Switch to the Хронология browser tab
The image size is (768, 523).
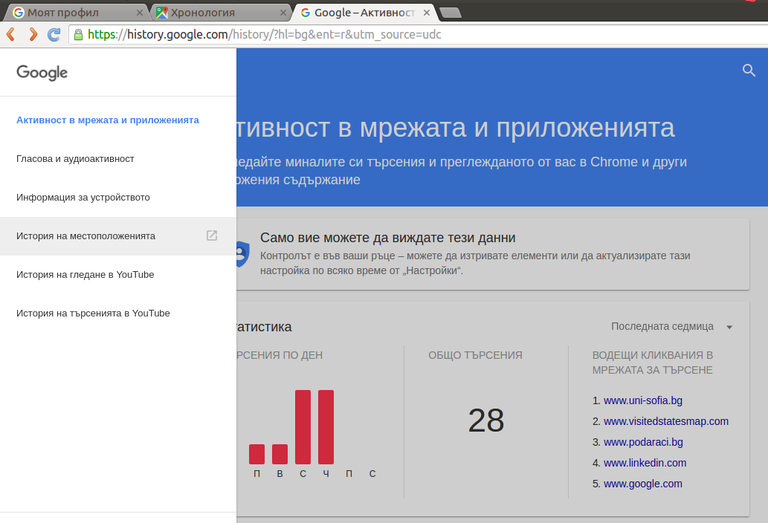point(215,13)
